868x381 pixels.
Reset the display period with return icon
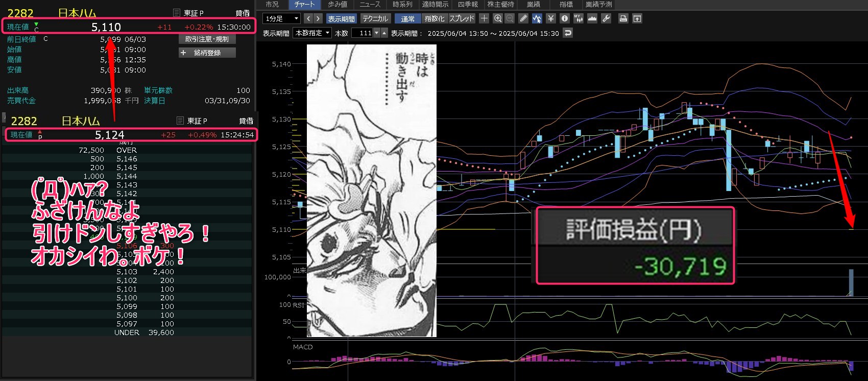tap(568, 33)
